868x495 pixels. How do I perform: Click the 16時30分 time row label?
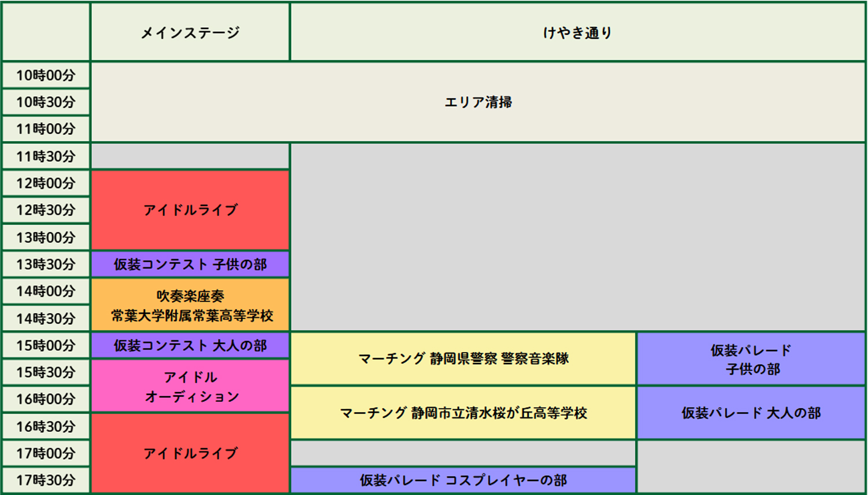(x=46, y=427)
